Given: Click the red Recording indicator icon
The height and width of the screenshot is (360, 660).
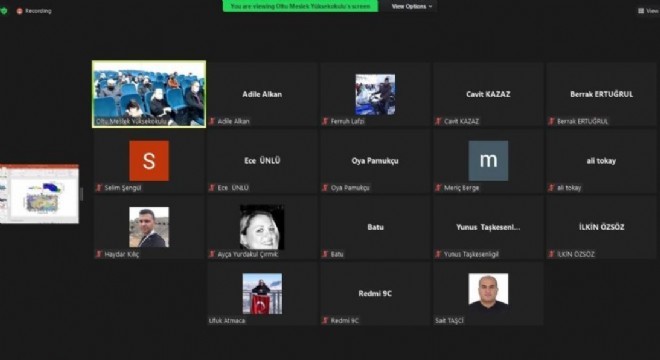Looking at the screenshot, I should click(x=19, y=11).
